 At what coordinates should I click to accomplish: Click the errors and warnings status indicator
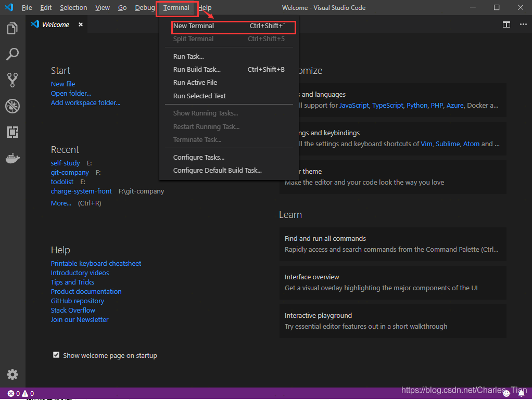[x=21, y=393]
